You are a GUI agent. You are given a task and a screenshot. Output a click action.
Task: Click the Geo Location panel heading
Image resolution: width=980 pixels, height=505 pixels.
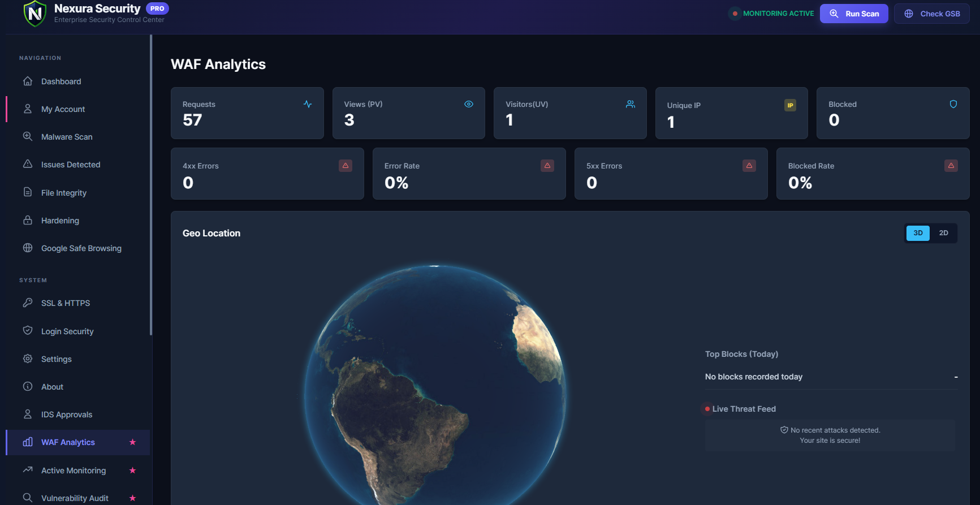coord(211,233)
